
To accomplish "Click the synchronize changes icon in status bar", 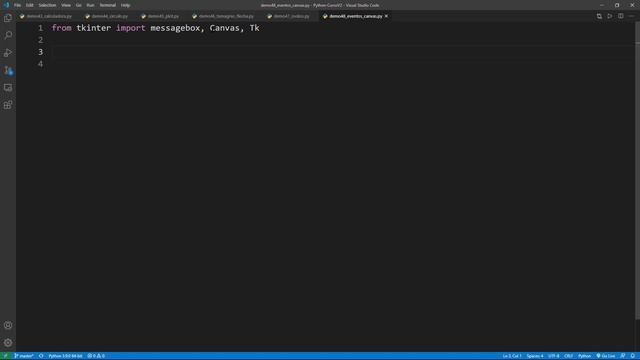I will pyautogui.click(x=41, y=356).
